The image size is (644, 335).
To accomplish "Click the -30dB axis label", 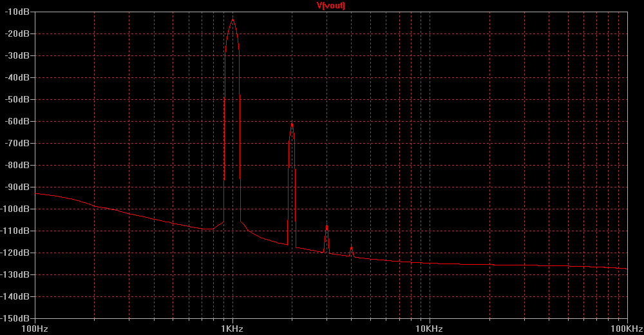I will click(17, 55).
